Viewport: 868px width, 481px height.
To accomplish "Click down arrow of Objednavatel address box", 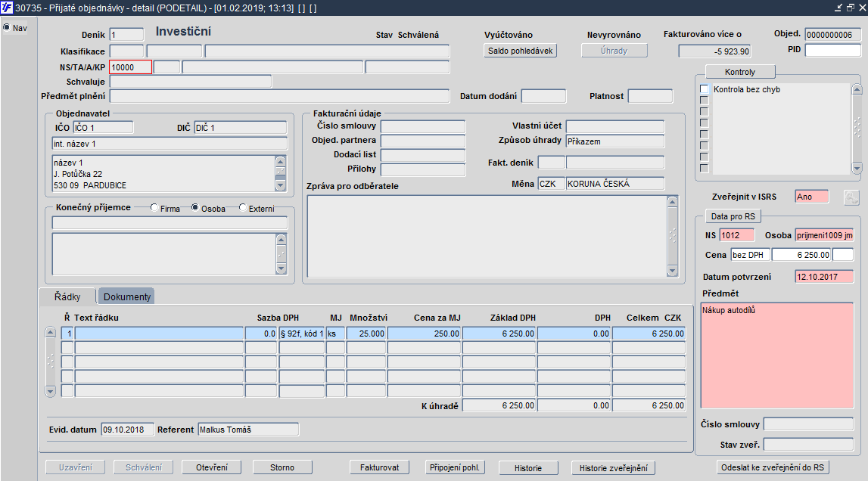I will click(281, 184).
